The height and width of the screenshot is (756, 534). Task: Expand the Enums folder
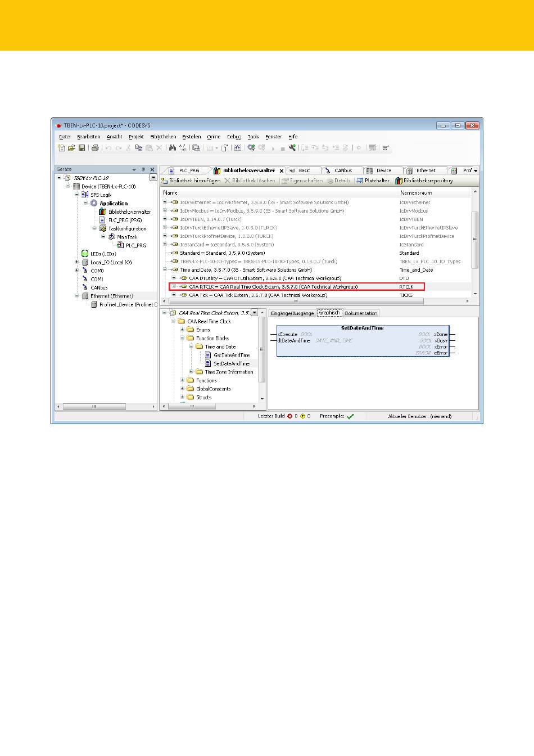pos(182,330)
